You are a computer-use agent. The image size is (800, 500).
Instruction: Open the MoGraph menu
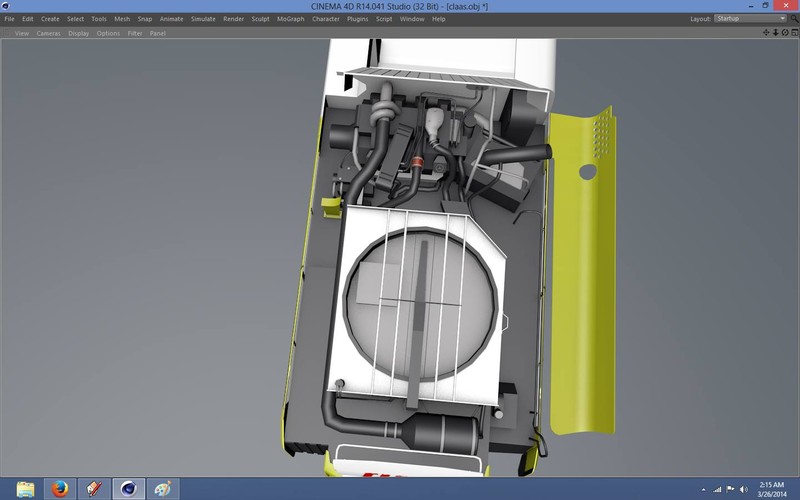tap(293, 19)
